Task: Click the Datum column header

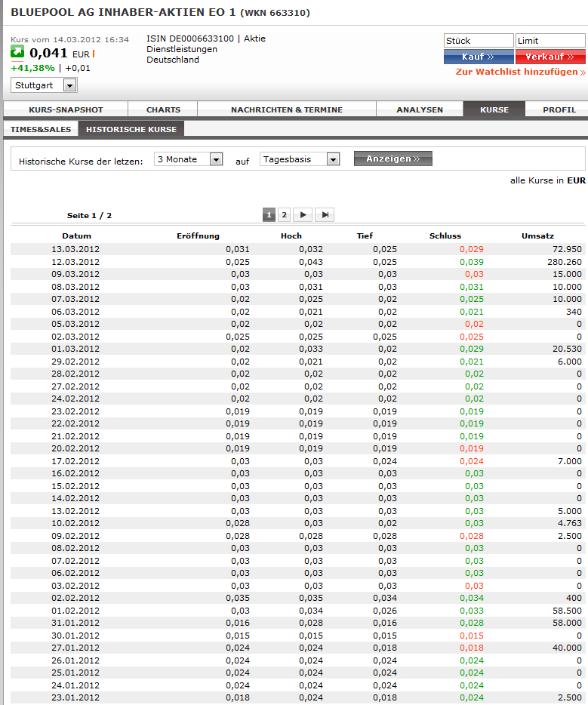Action: coord(76,236)
